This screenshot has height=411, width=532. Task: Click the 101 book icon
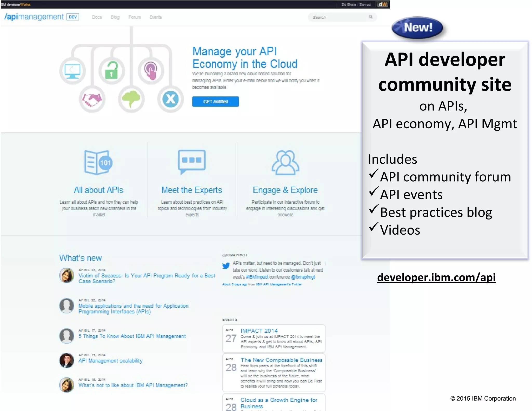[98, 162]
